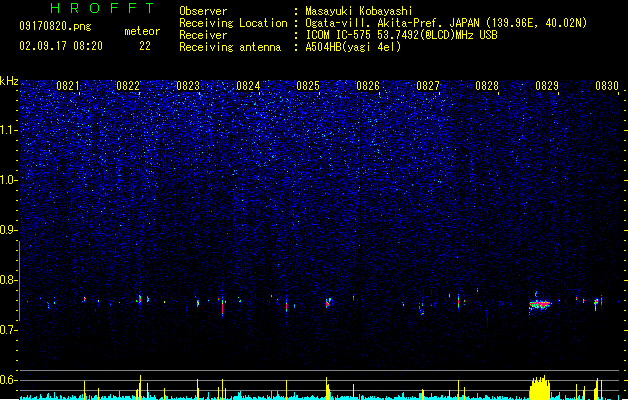This screenshot has width=629, height=400.
Task: Click the Observer field label
Action: click(203, 11)
